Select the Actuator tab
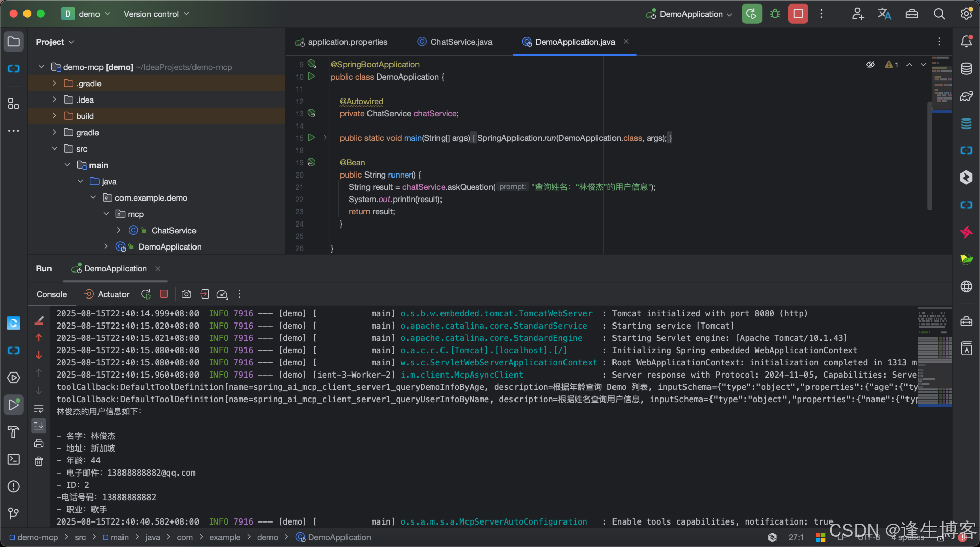This screenshot has height=547, width=980. click(107, 294)
